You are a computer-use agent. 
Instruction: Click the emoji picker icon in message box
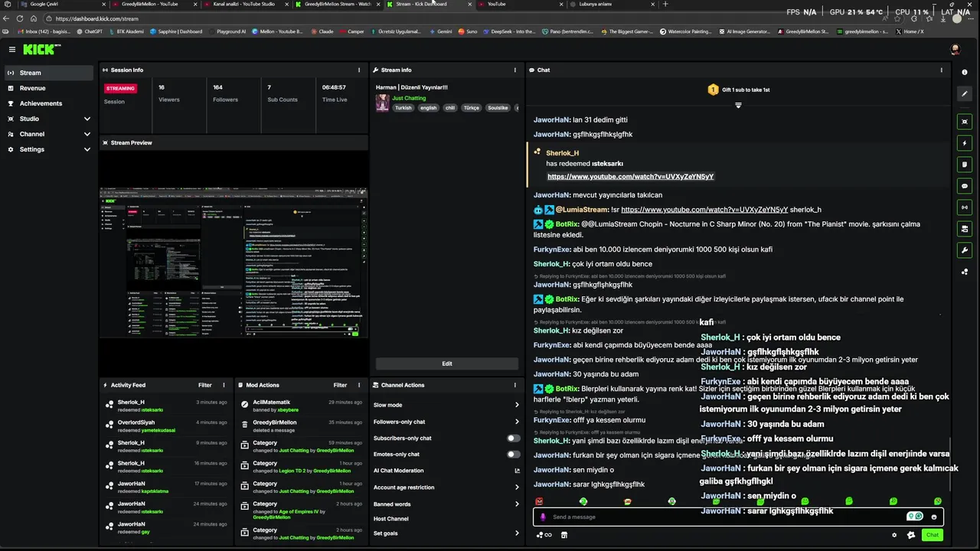933,517
